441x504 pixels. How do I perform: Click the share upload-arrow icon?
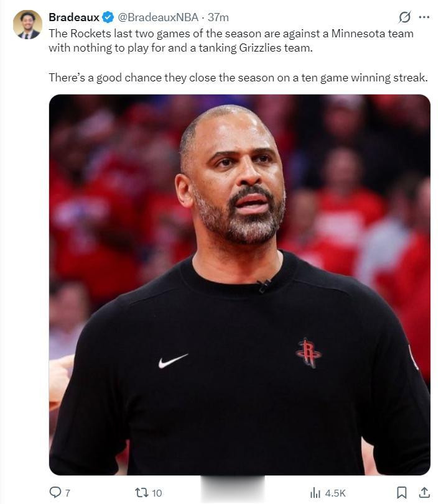point(424,492)
